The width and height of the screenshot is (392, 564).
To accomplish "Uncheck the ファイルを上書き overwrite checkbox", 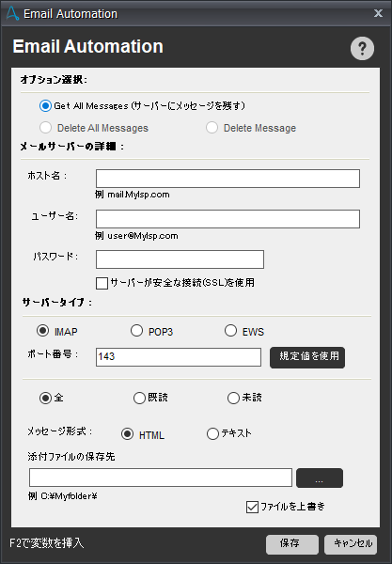I will 252,508.
